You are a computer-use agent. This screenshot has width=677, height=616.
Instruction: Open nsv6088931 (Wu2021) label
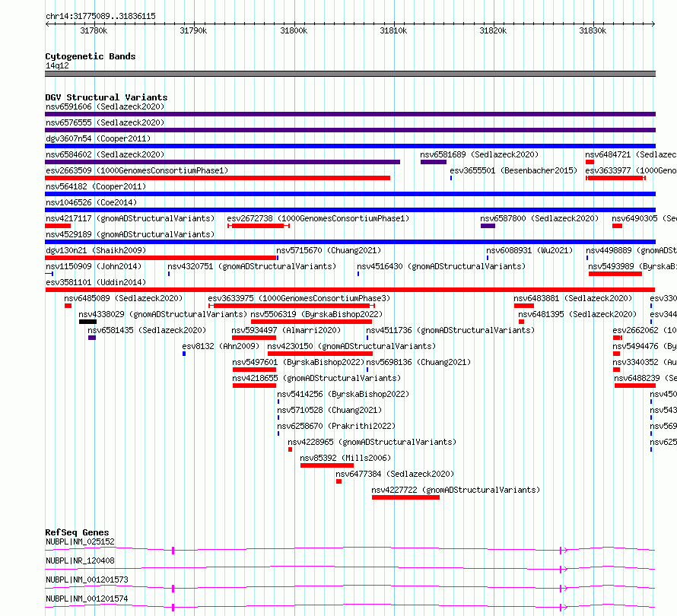pos(529,250)
